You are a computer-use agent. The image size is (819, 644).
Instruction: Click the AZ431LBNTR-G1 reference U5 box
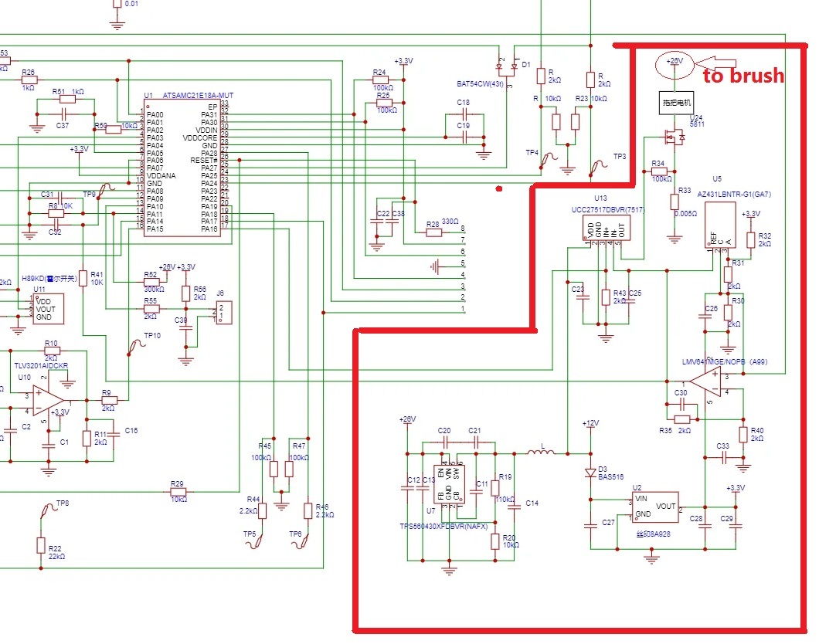720,225
